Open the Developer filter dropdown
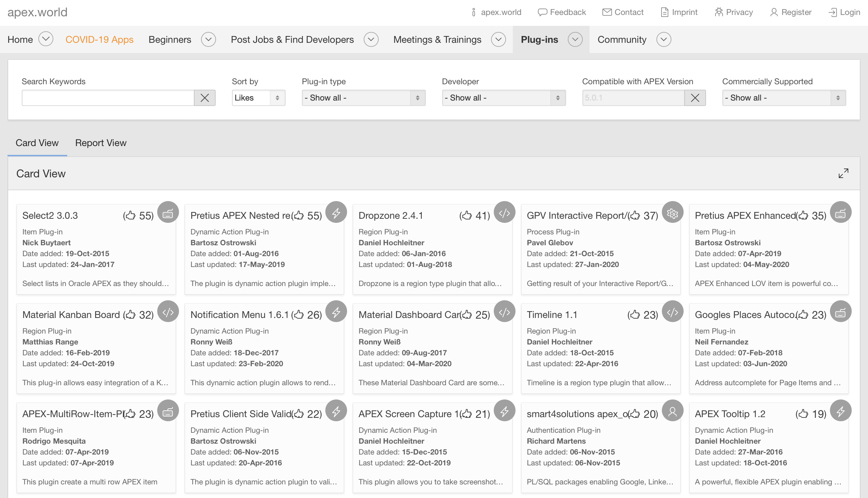 [x=503, y=98]
